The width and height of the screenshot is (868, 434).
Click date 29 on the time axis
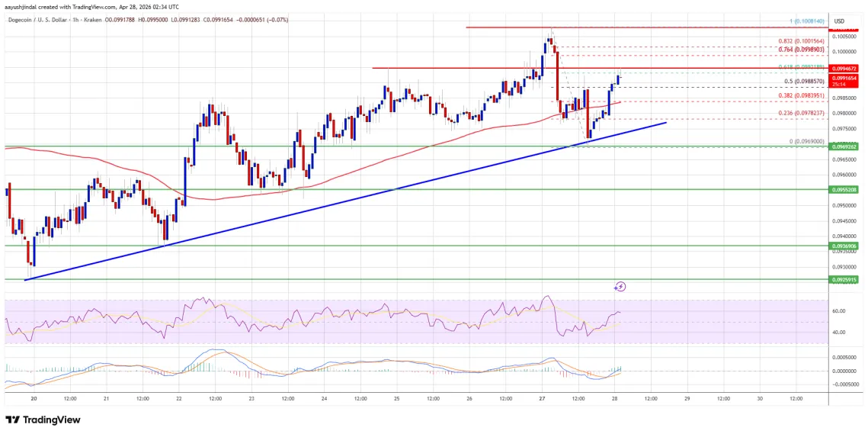(x=686, y=398)
